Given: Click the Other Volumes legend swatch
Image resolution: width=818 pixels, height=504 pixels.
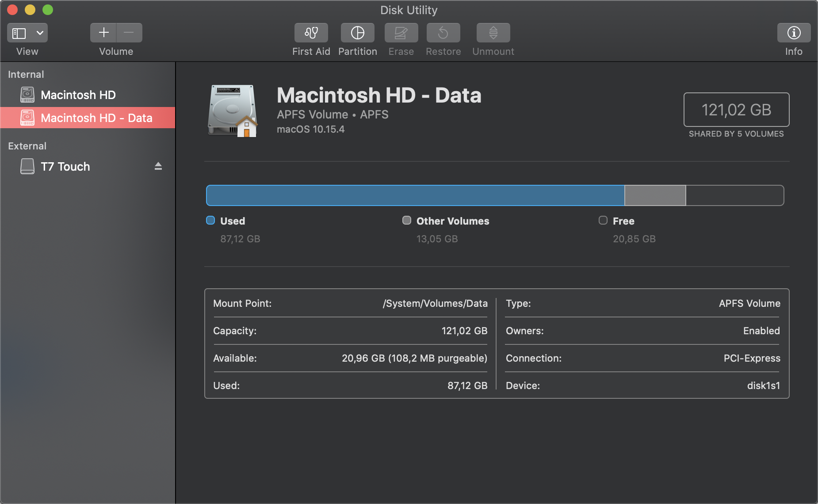Looking at the screenshot, I should click(407, 220).
